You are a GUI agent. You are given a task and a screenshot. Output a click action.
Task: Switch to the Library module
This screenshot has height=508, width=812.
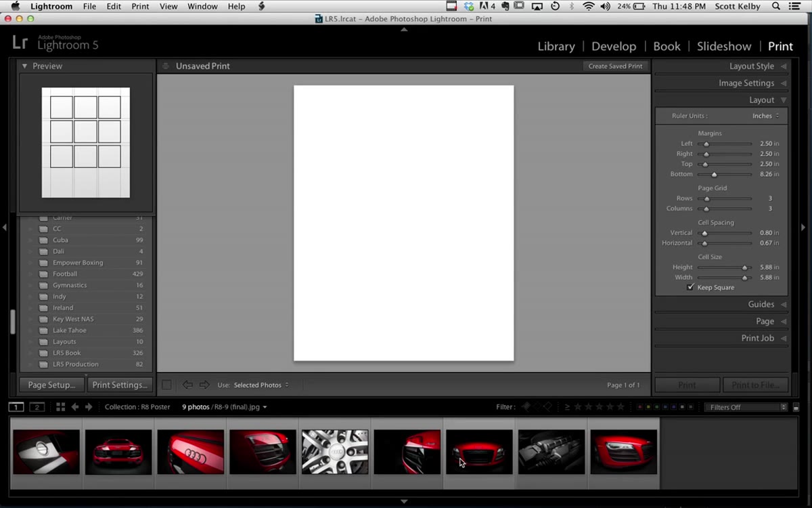click(x=556, y=46)
